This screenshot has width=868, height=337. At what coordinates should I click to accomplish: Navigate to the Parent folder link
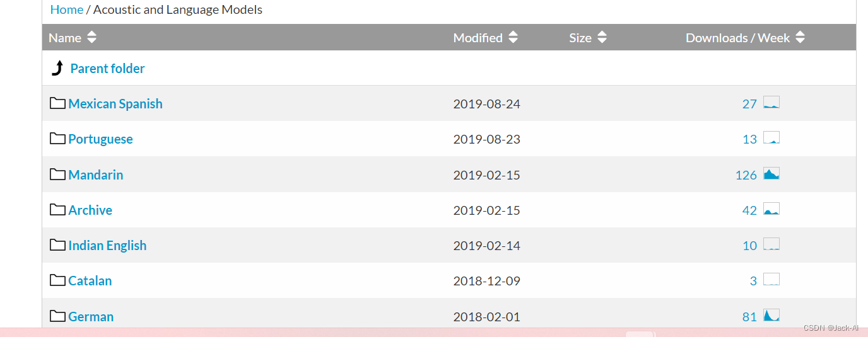tap(107, 69)
